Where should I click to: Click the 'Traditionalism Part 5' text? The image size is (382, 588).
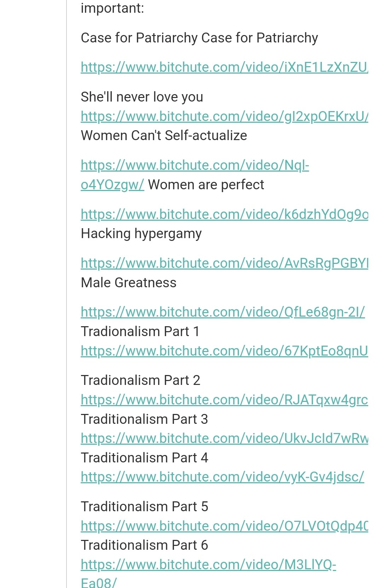pyautogui.click(x=144, y=507)
